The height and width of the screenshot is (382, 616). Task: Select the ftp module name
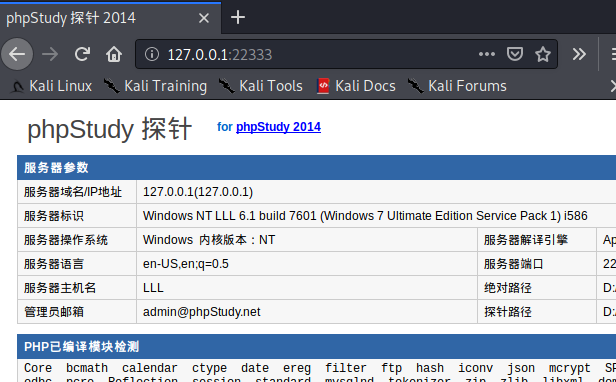pyautogui.click(x=391, y=368)
